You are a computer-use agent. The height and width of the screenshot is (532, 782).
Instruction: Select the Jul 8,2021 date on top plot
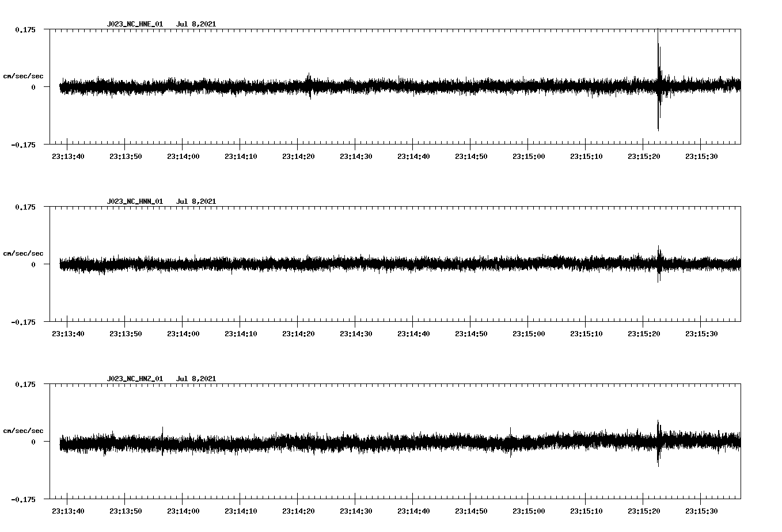click(x=197, y=24)
